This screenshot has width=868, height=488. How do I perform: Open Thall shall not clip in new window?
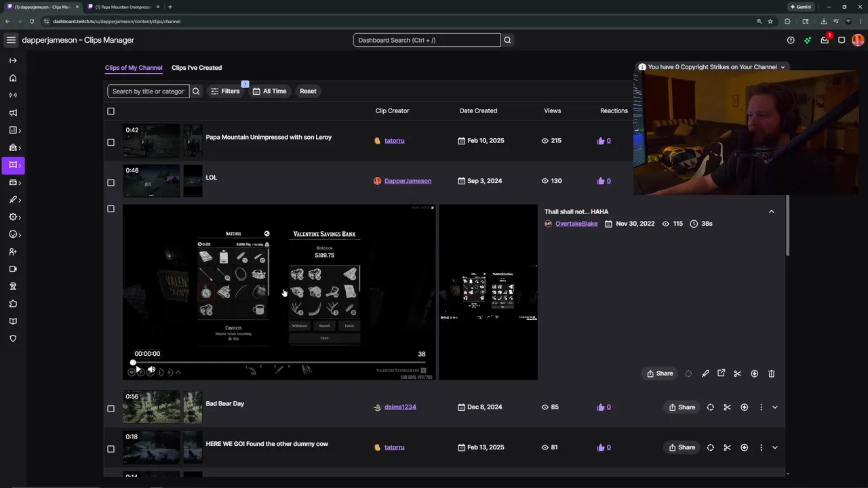pyautogui.click(x=722, y=373)
